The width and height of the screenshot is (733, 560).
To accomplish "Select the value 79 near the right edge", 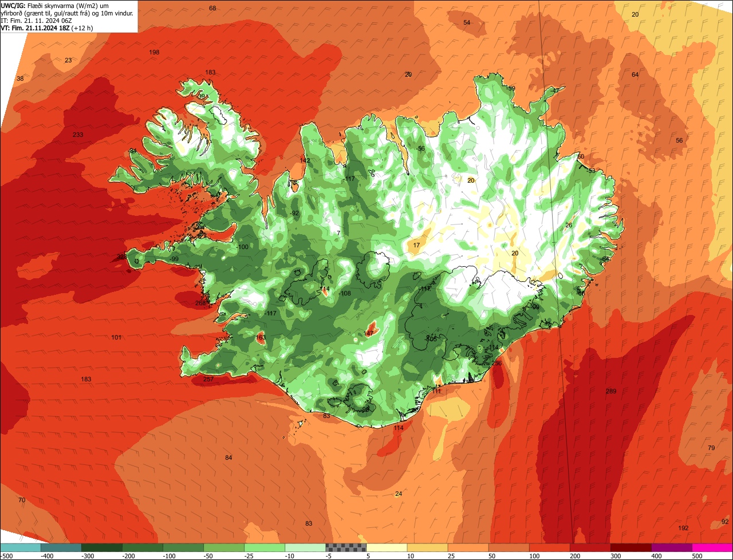I will tap(711, 448).
